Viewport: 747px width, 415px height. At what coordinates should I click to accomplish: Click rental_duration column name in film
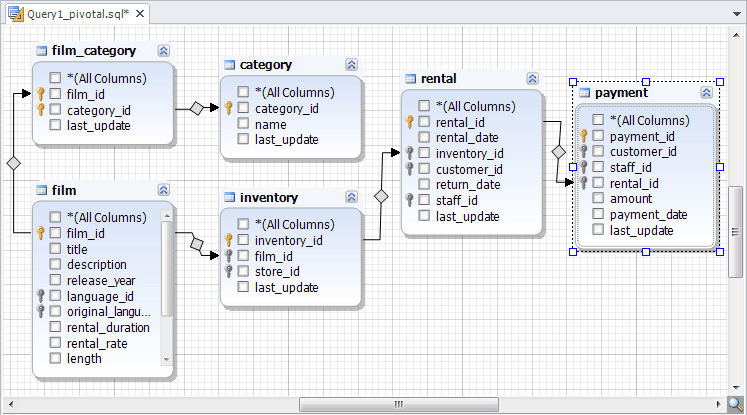point(108,327)
